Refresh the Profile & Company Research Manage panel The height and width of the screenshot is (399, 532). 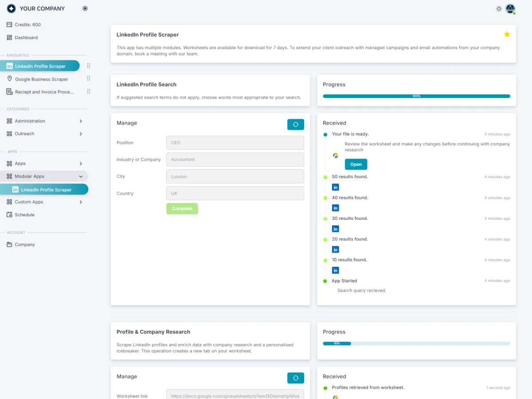(x=296, y=378)
